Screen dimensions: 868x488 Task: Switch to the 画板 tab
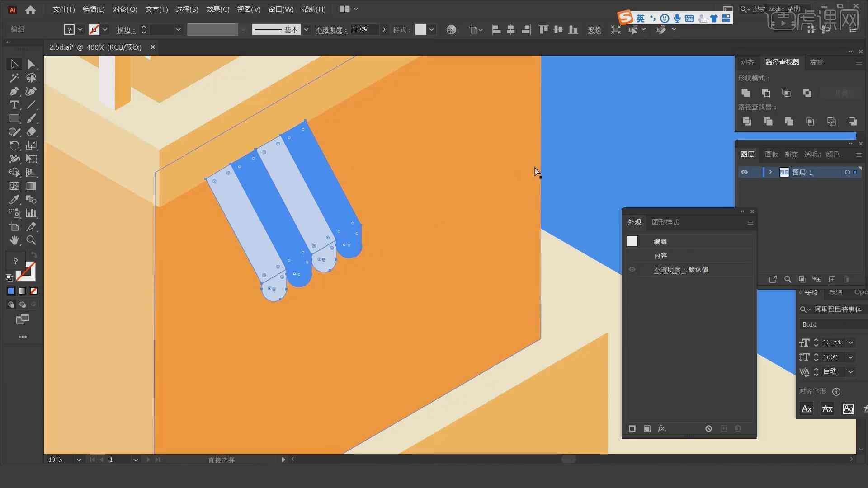[x=771, y=155]
